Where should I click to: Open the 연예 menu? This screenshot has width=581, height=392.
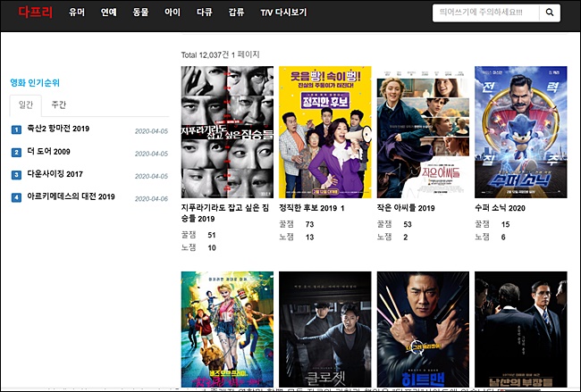108,13
